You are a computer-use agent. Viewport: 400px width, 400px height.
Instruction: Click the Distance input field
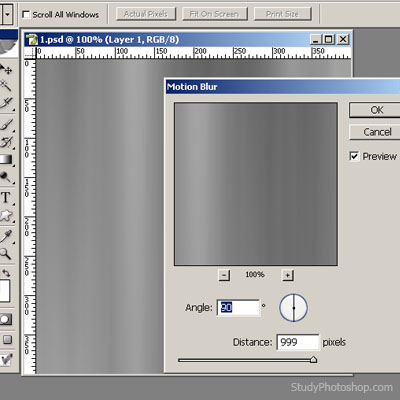297,342
